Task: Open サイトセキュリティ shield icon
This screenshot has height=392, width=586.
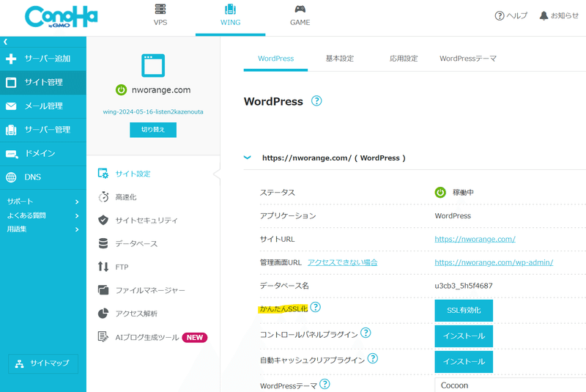Action: (x=103, y=220)
